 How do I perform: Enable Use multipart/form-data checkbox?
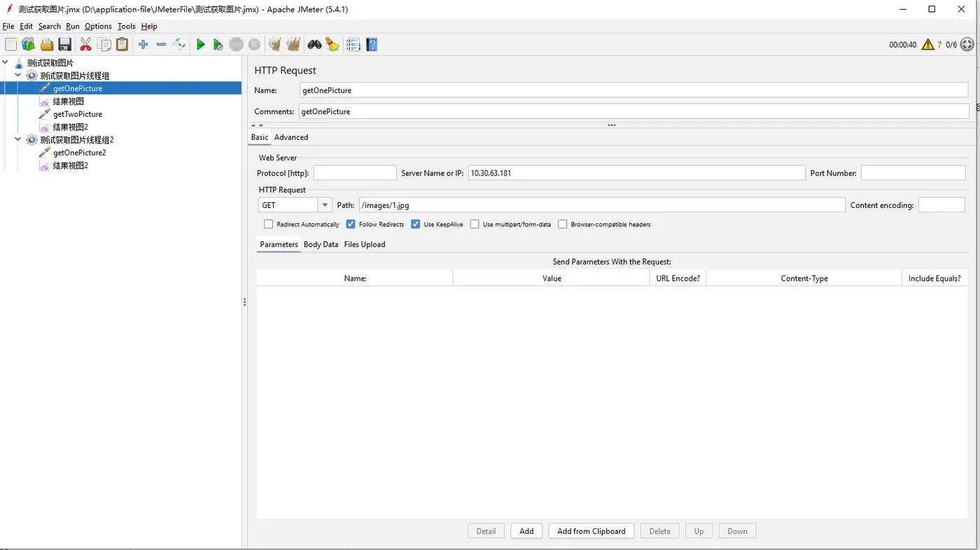click(475, 225)
